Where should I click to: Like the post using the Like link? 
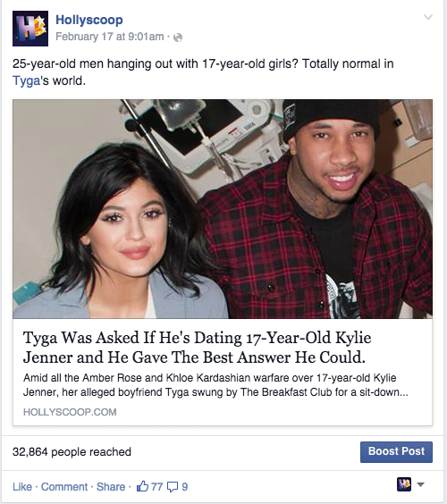(x=22, y=487)
